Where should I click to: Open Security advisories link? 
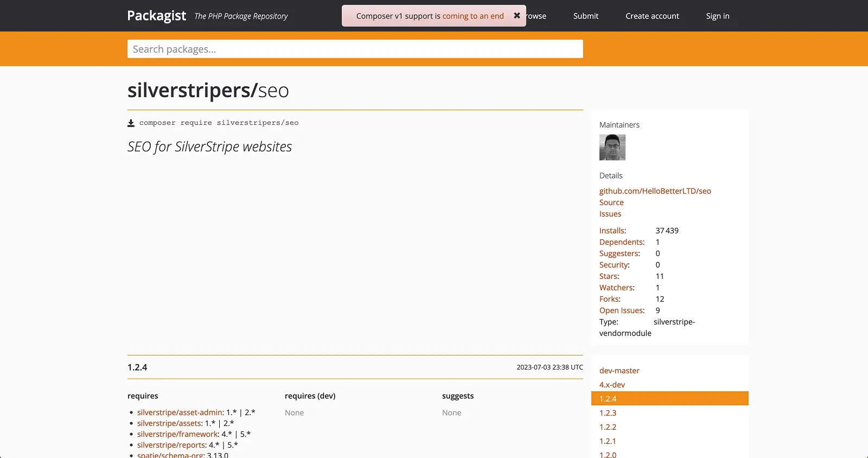pyautogui.click(x=614, y=265)
